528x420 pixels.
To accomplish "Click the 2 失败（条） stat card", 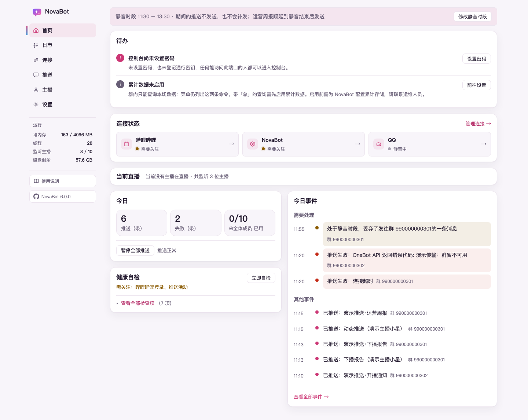I will click(196, 223).
